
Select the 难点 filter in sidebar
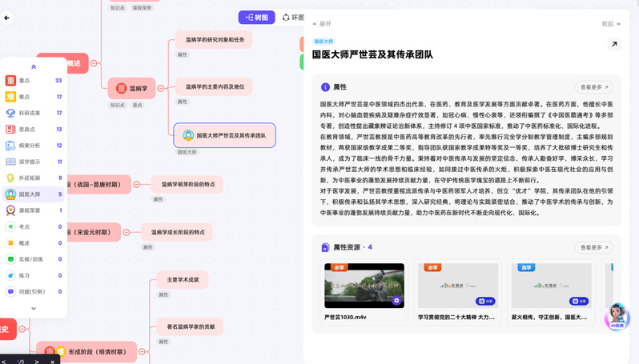pyautogui.click(x=11, y=97)
